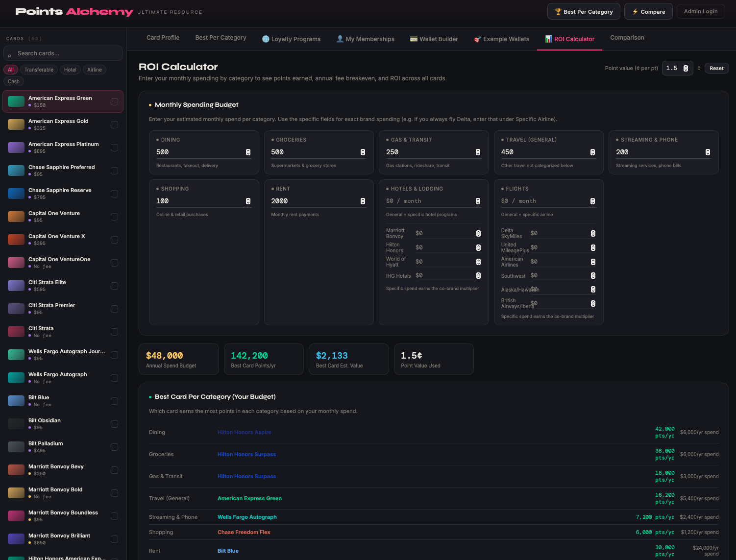This screenshot has height=560, width=736.
Task: Open the Chase Freedom Flex link
Action: pyautogui.click(x=244, y=532)
